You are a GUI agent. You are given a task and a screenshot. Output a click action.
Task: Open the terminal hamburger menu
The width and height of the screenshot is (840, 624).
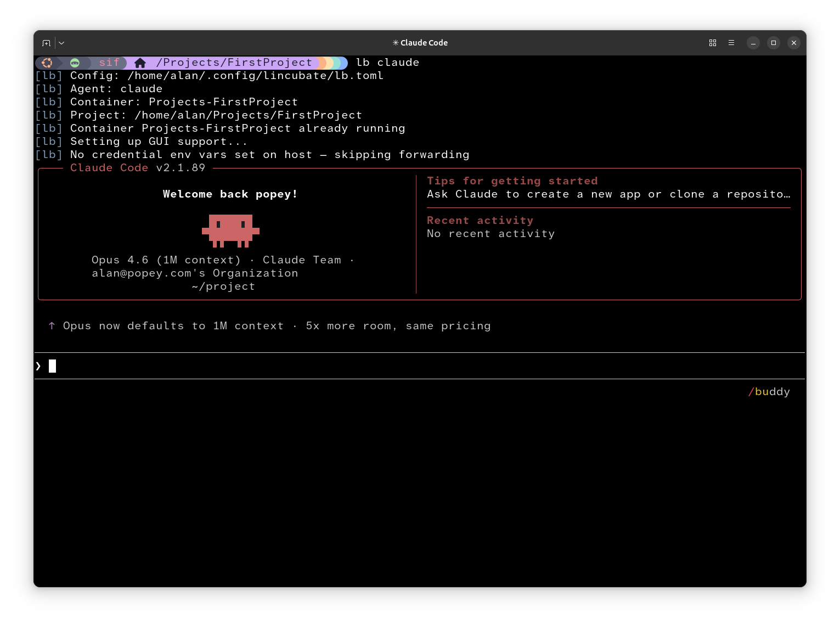click(x=731, y=43)
